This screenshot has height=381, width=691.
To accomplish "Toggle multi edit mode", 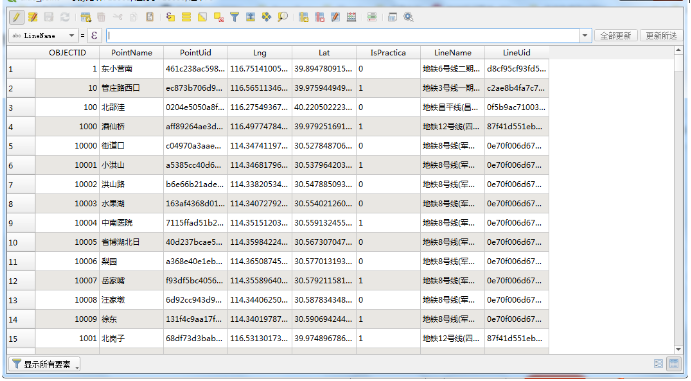I will pos(33,17).
